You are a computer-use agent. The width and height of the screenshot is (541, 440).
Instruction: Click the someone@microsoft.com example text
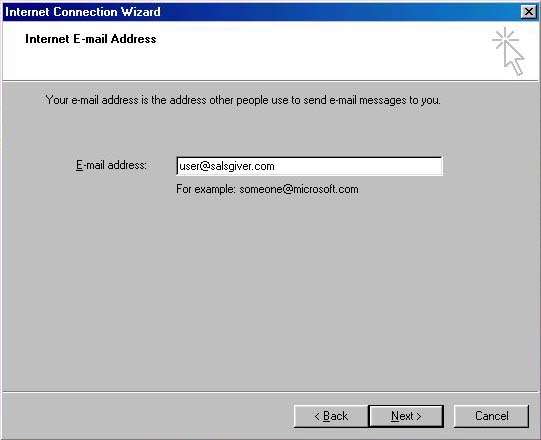(299, 189)
